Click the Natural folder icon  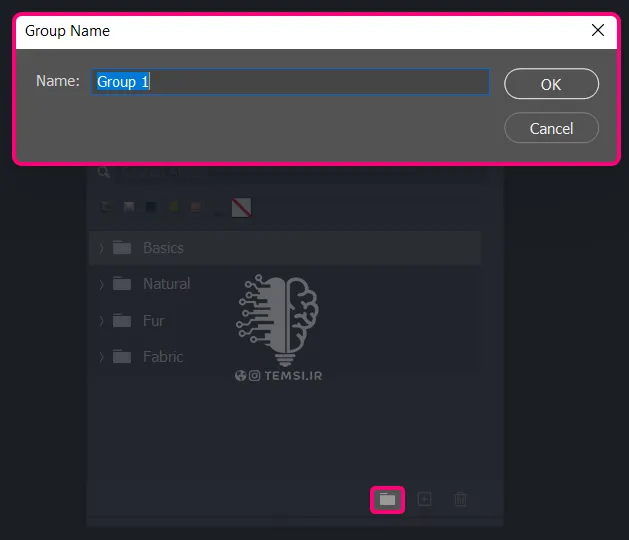[x=122, y=284]
